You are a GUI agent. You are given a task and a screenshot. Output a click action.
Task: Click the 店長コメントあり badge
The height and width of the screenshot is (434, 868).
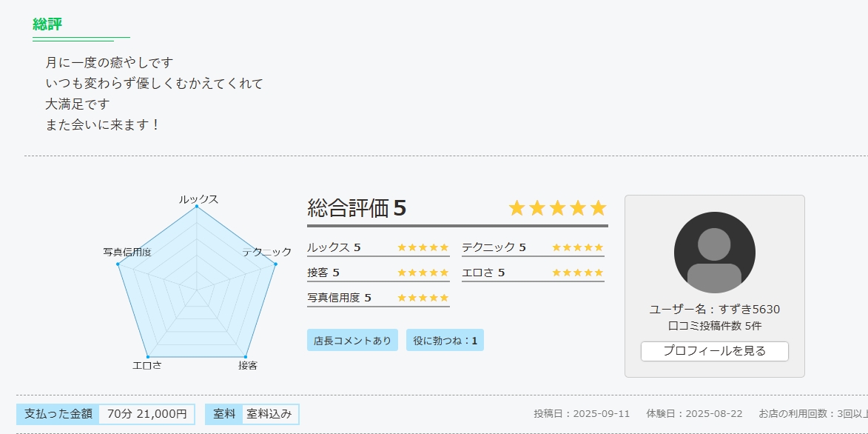pos(352,341)
